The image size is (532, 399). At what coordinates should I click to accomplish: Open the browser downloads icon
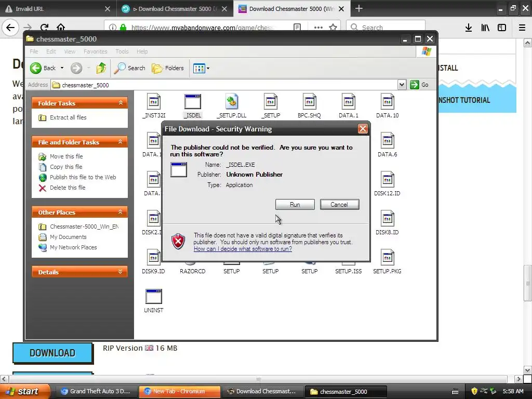469,28
